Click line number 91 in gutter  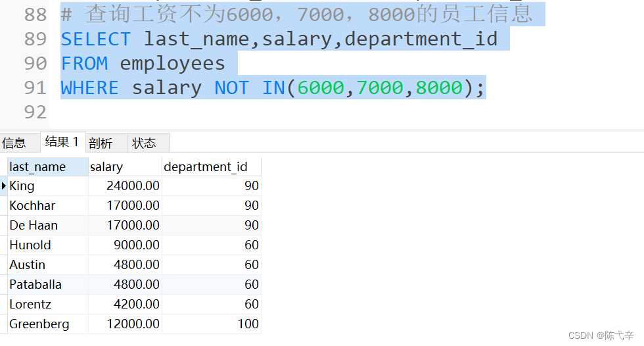[35, 87]
